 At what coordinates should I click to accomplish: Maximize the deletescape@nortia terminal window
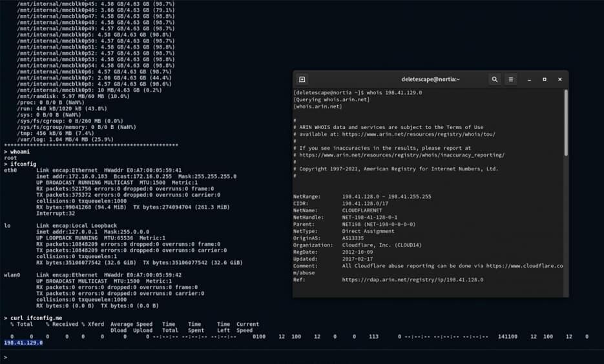(545, 79)
